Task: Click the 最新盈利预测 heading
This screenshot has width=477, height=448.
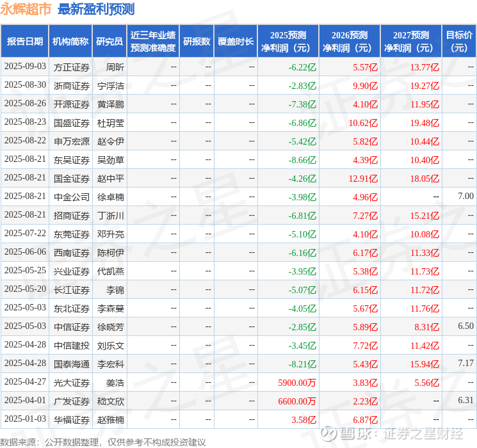Action: 96,9
